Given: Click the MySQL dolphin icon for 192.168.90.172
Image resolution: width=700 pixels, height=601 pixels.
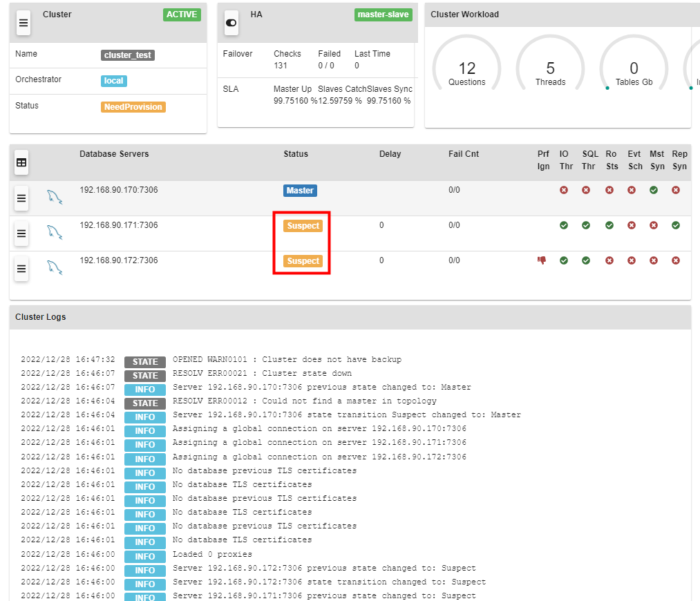Looking at the screenshot, I should 55,267.
